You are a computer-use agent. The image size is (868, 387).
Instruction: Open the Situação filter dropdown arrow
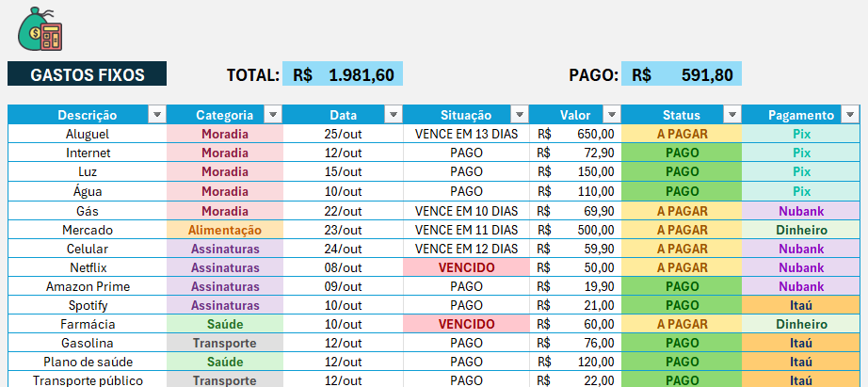click(x=517, y=115)
